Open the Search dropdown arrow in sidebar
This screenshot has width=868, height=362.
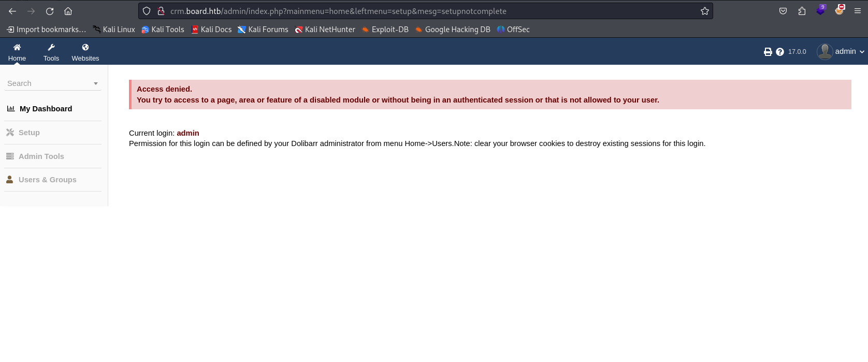pos(96,83)
